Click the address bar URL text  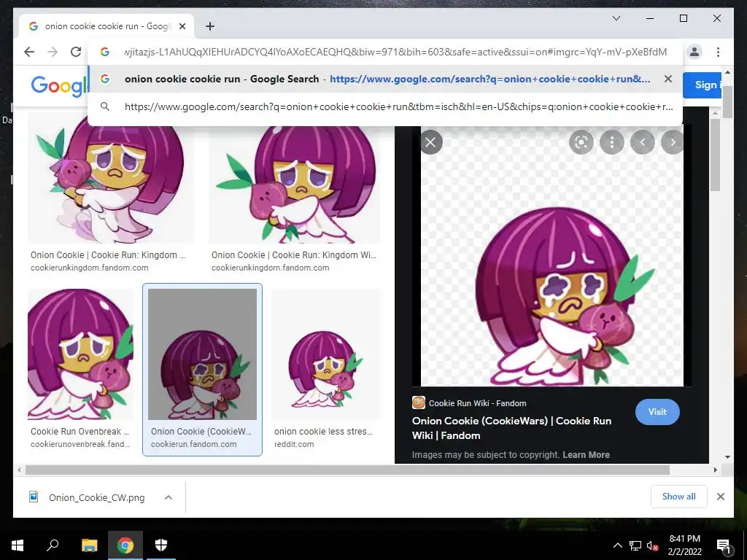395,52
